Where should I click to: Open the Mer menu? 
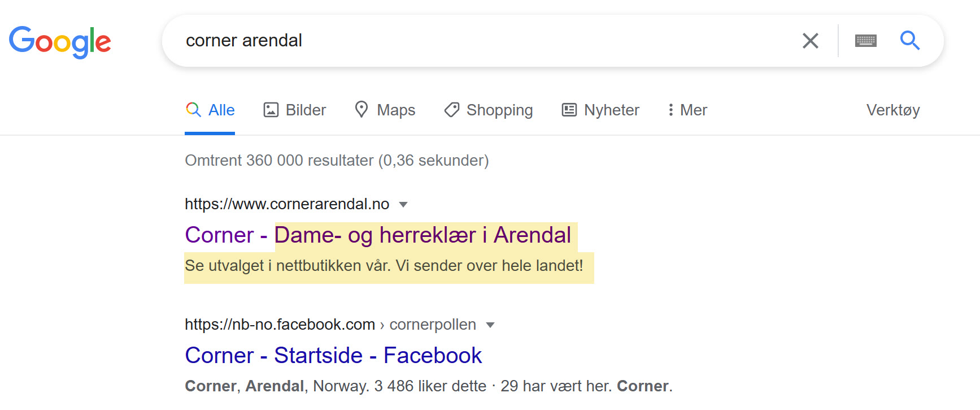(x=686, y=110)
